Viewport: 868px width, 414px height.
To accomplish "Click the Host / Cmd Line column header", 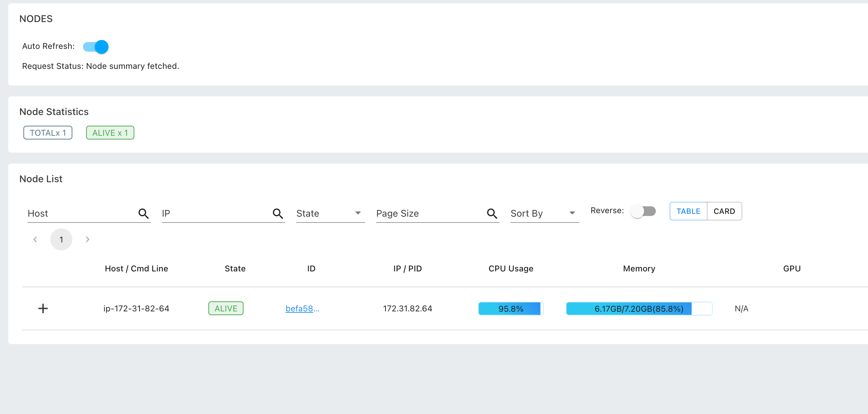I will (x=136, y=269).
